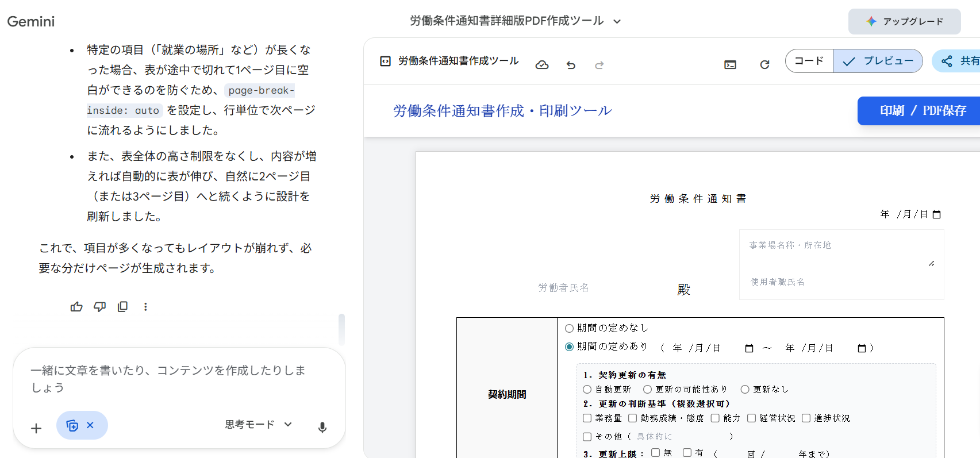Open the contract end date calendar picker

tap(862, 348)
